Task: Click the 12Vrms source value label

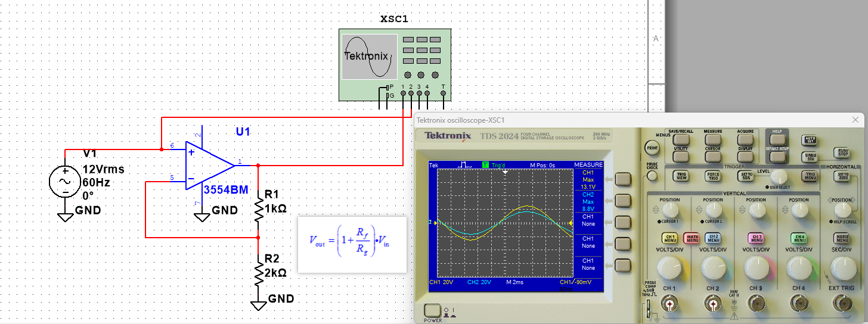Action: click(104, 169)
